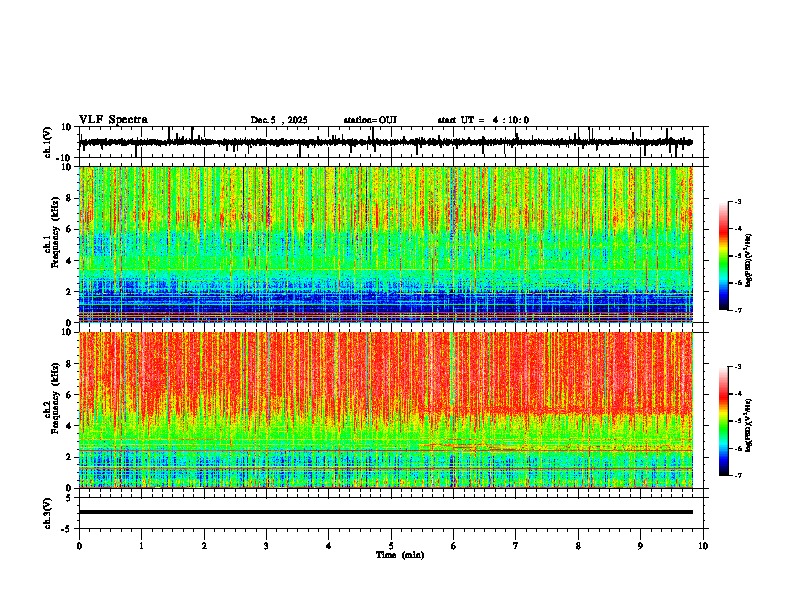Click time axis tick label "1"

click(141, 546)
